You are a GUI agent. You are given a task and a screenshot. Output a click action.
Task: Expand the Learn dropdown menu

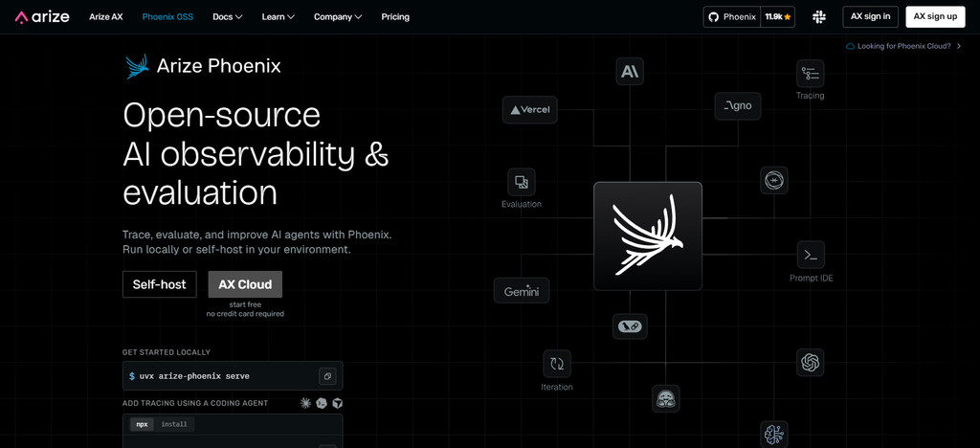click(278, 17)
